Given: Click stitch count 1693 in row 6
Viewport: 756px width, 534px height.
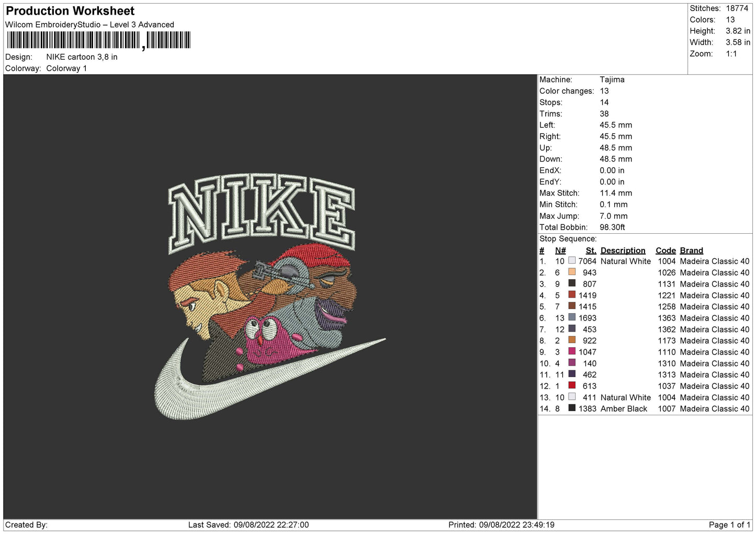Looking at the screenshot, I should pyautogui.click(x=587, y=318).
